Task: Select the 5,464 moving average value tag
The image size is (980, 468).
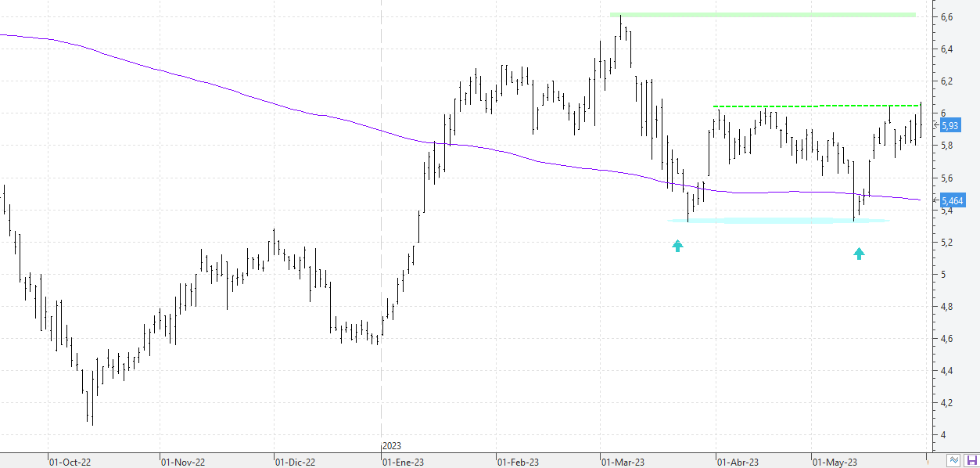Action: [x=952, y=200]
